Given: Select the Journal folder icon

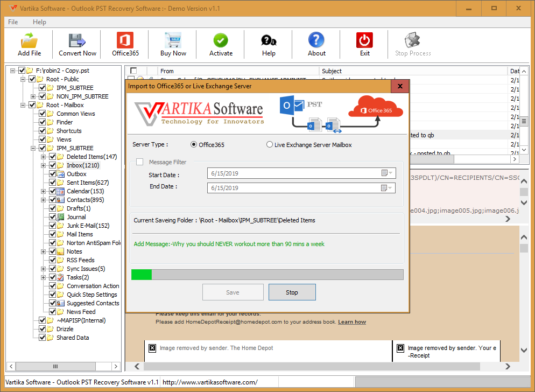Looking at the screenshot, I should click(x=60, y=217).
